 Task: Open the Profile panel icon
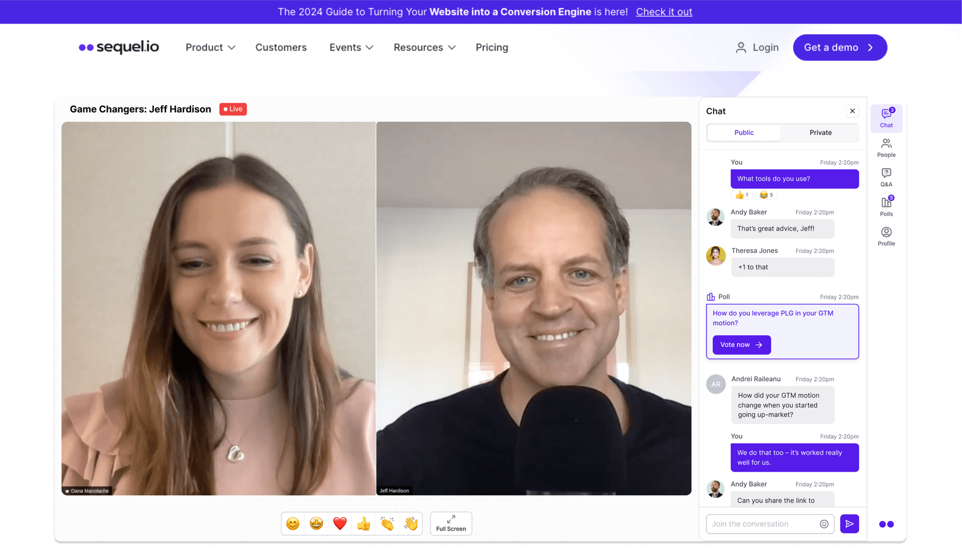pos(886,236)
